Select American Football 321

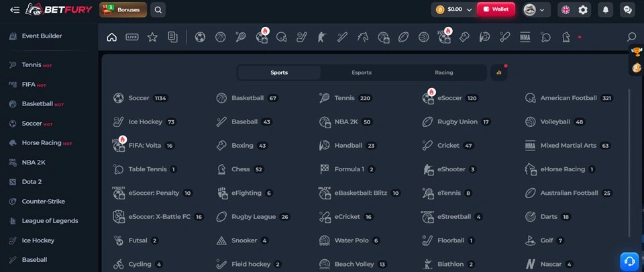click(x=569, y=98)
